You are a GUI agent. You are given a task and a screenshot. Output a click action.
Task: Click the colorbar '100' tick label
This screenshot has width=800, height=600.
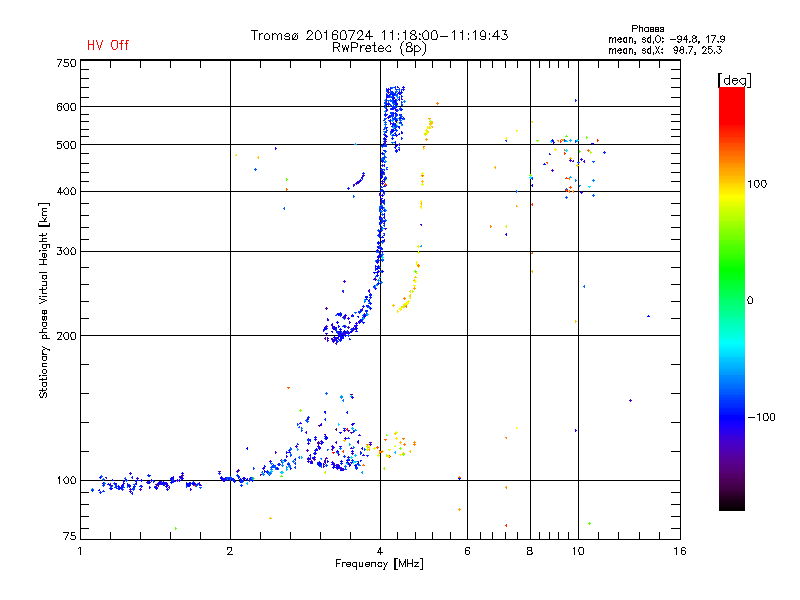pyautogui.click(x=757, y=184)
